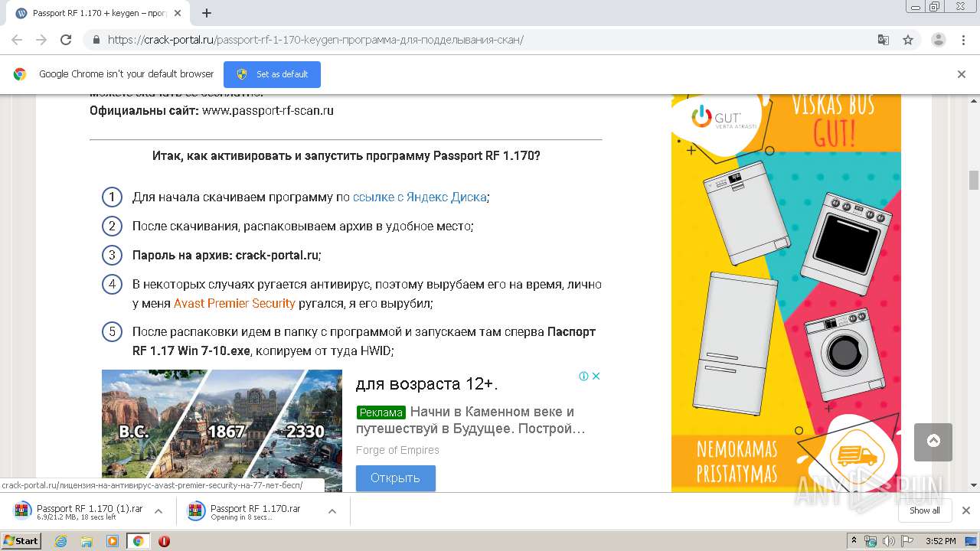
Task: Click the Set as default button
Action: (272, 74)
